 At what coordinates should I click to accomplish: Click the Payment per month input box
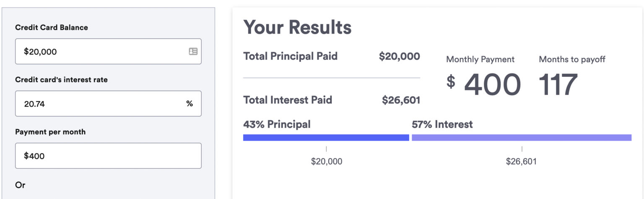coord(108,156)
